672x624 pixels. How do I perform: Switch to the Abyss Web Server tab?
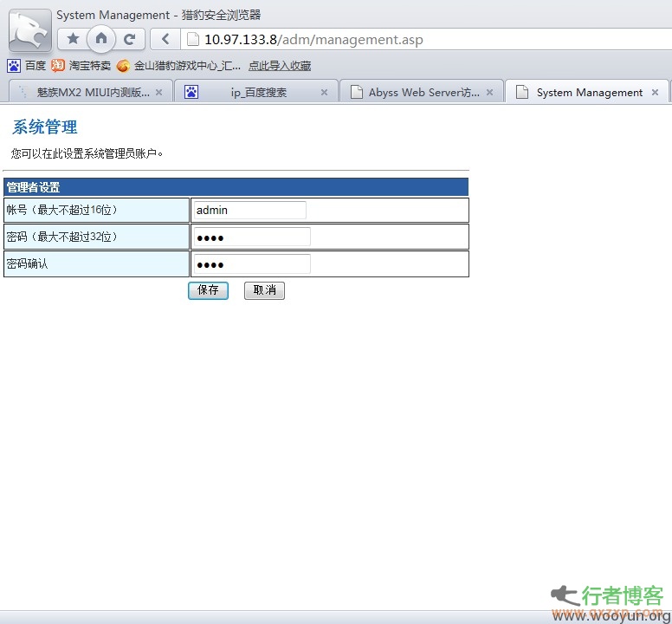point(421,92)
